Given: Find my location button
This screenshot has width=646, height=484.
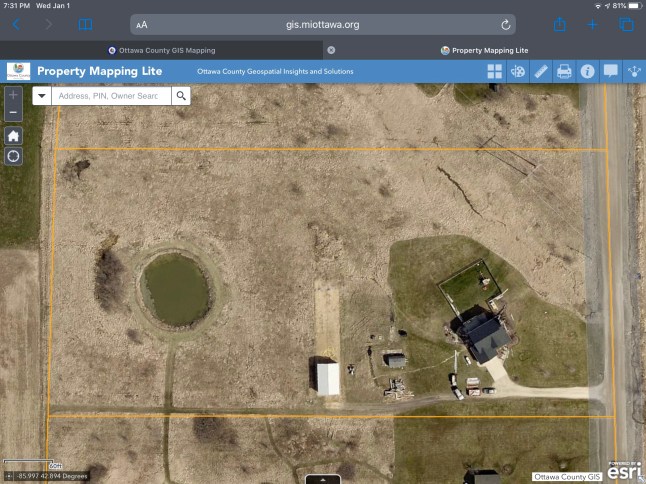Looking at the screenshot, I should [13, 157].
